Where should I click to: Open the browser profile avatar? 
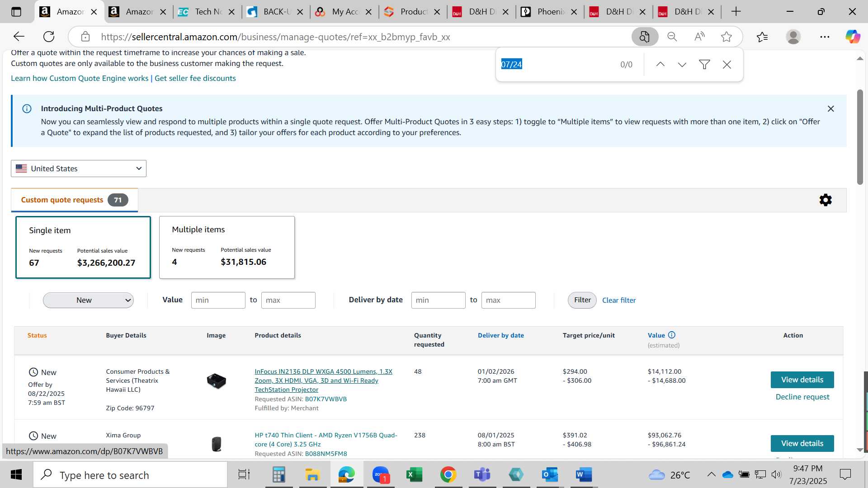point(793,37)
